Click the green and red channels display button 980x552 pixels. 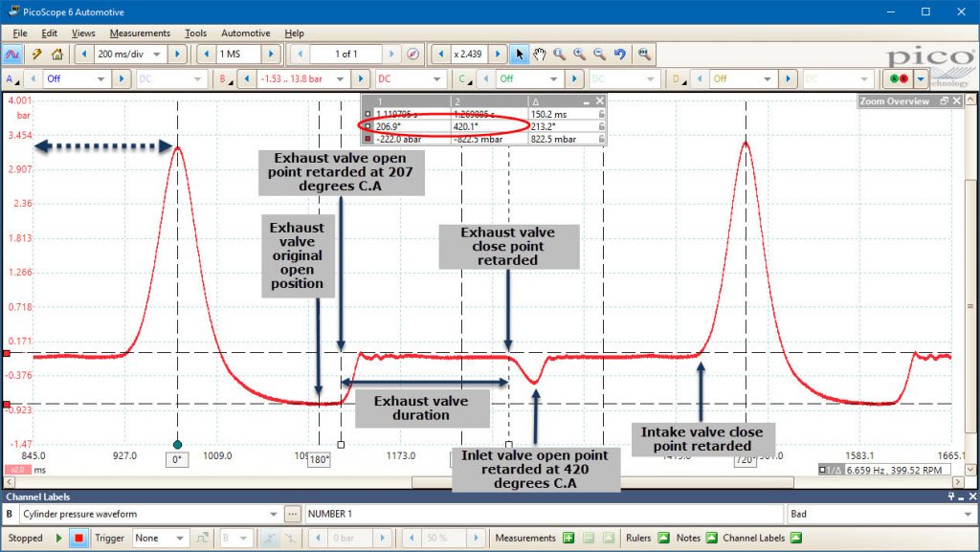[899, 78]
